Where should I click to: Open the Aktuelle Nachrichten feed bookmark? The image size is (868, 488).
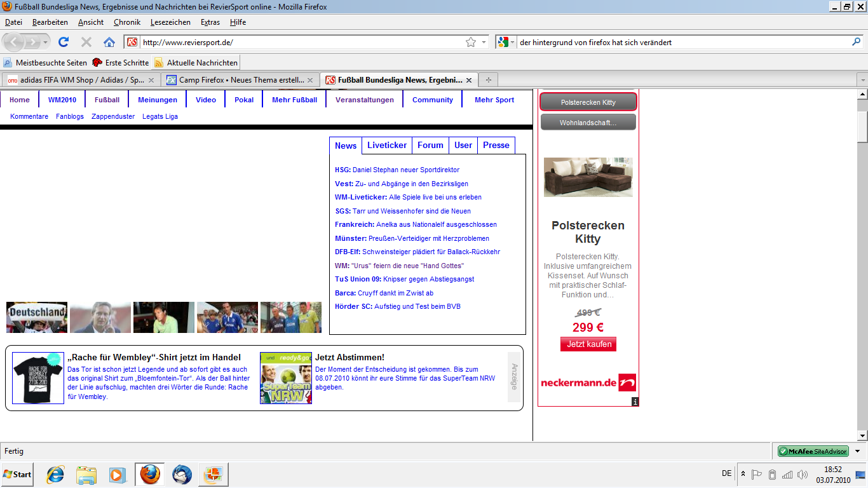pos(196,63)
